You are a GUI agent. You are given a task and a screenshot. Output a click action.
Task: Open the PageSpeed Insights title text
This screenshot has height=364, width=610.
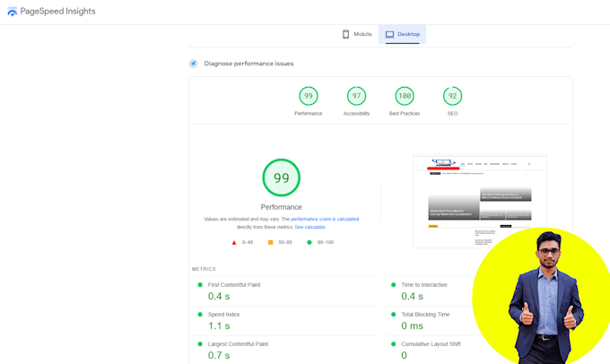pyautogui.click(x=57, y=12)
